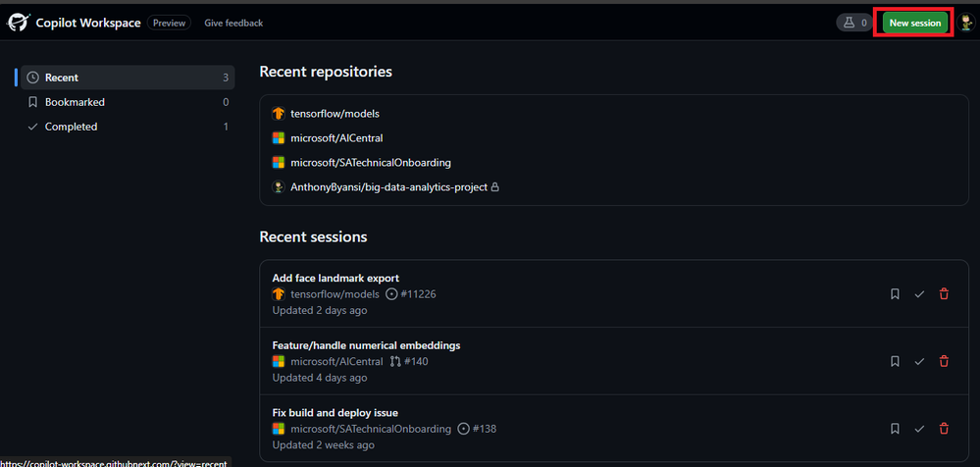Click issue number #11226
The height and width of the screenshot is (467, 980).
(418, 293)
